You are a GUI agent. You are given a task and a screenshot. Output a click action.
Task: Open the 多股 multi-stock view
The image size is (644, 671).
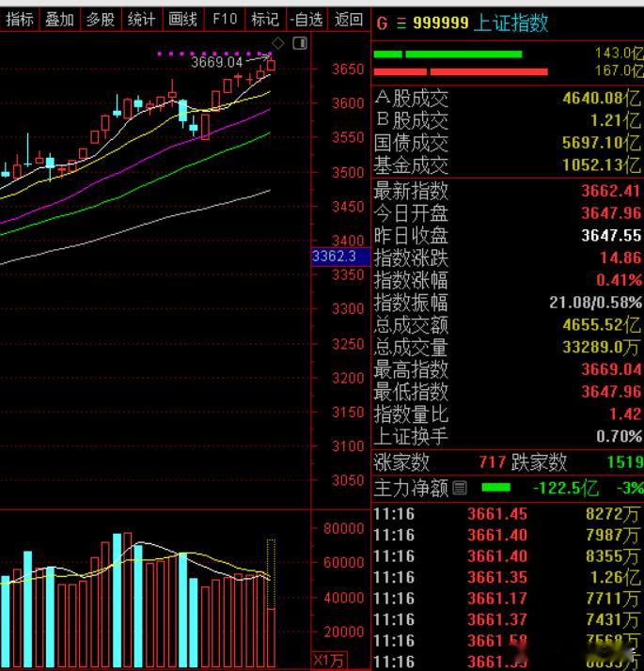point(101,20)
